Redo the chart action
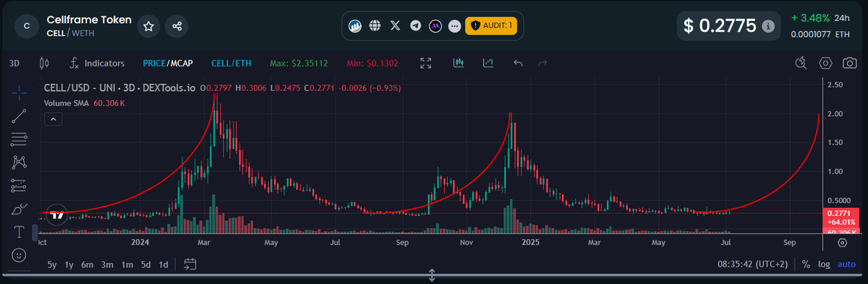The width and height of the screenshot is (868, 284). [542, 63]
